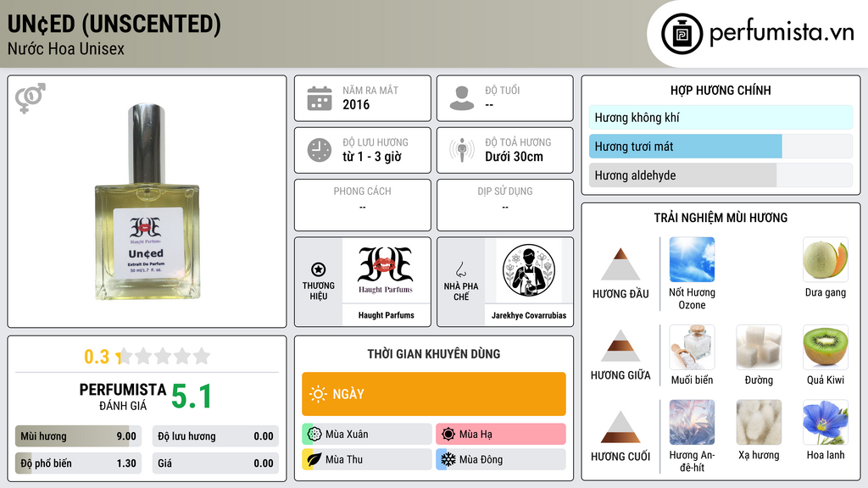The height and width of the screenshot is (488, 868).
Task: Click the Unçed perfume bottle photo
Action: pos(147,202)
